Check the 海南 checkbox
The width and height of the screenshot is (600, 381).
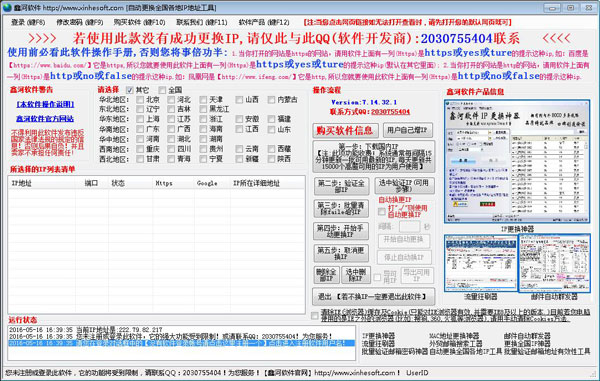[x=203, y=129]
